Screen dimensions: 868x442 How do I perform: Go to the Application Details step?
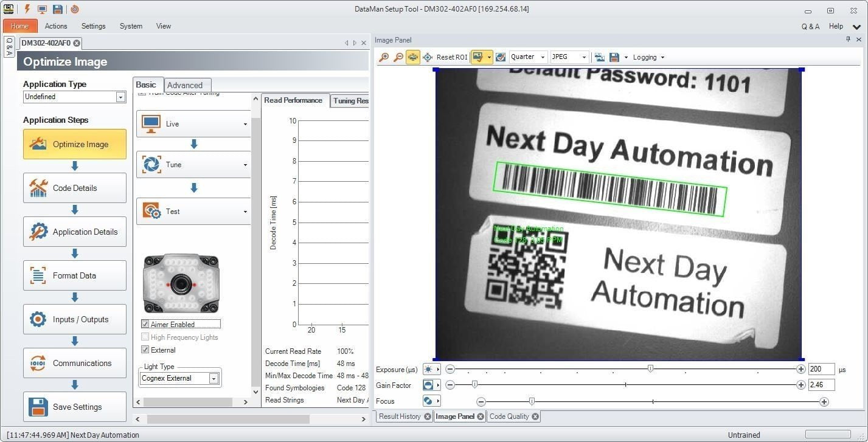pos(75,232)
